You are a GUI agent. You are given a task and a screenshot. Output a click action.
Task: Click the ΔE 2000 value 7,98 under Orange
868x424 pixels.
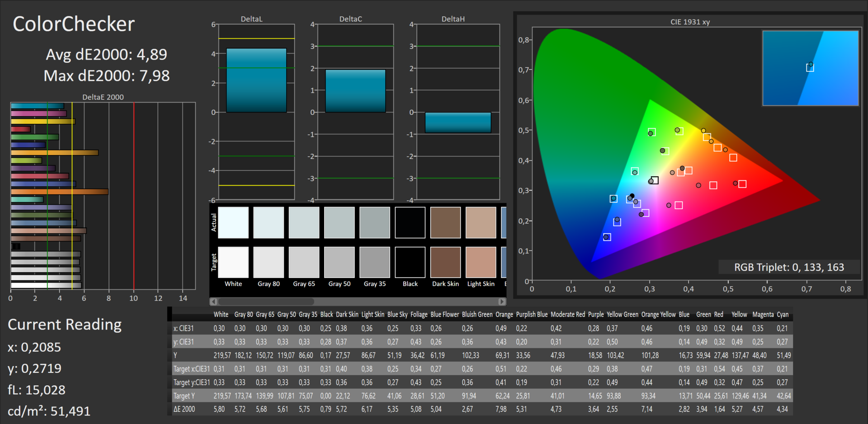pyautogui.click(x=501, y=410)
